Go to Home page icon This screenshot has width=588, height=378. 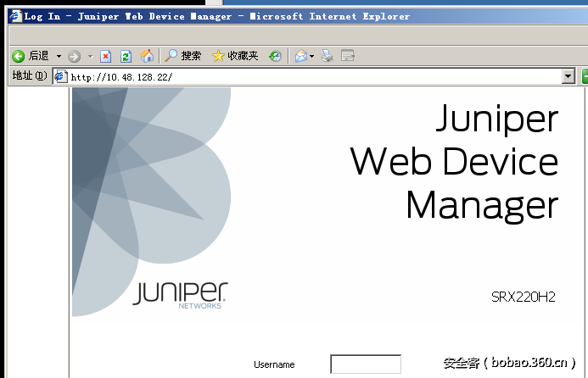pos(147,56)
